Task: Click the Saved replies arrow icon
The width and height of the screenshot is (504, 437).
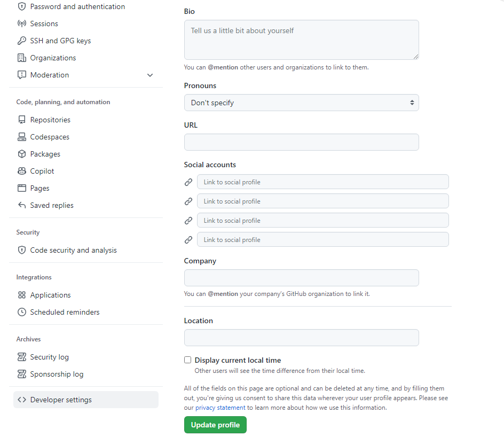Action: pos(22,205)
